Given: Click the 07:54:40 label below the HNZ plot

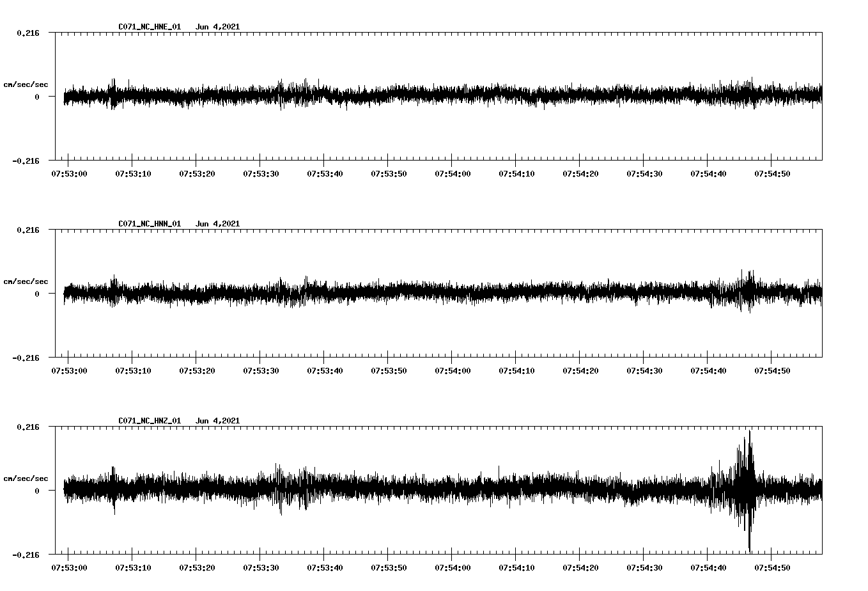Looking at the screenshot, I should 708,567.
